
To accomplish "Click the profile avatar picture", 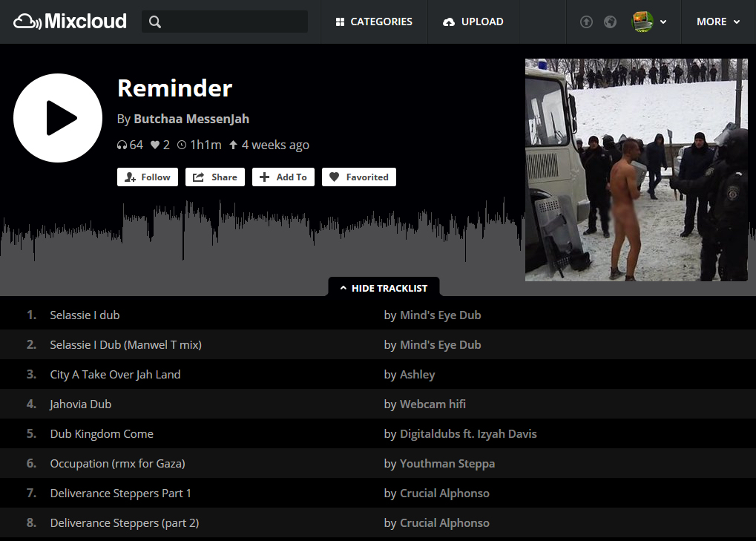I will pos(642,22).
